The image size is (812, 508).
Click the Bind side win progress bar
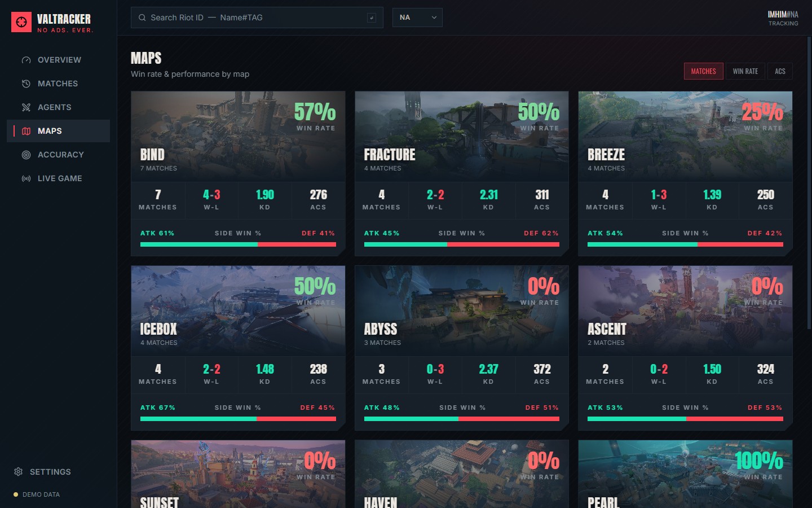point(238,244)
